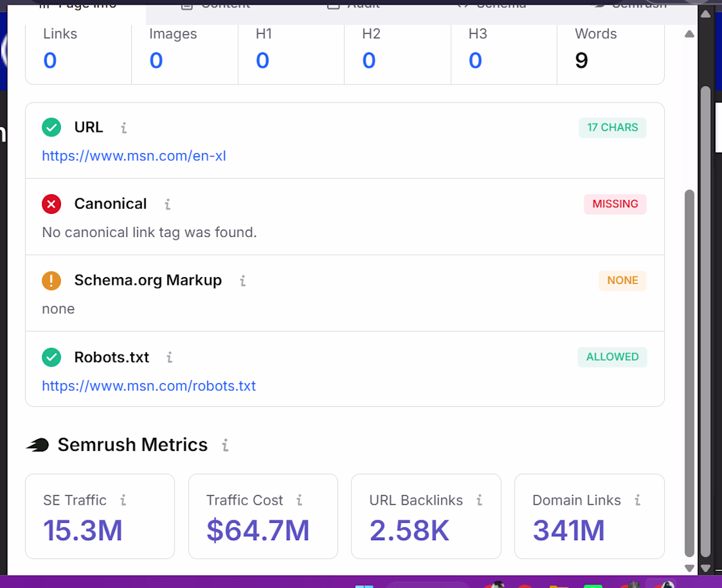Click the Semrush flame logo icon
Screen dimensions: 722x588
tap(38, 445)
